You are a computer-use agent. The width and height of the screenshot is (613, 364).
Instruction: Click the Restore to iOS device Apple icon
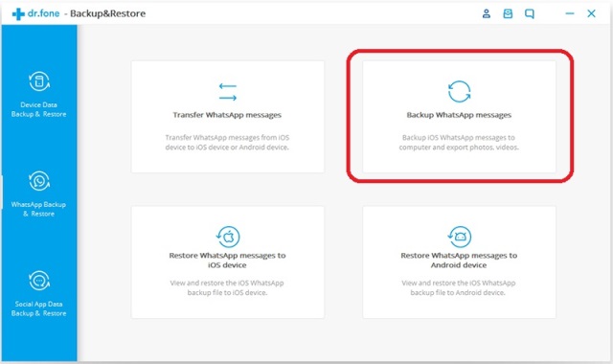[x=228, y=237]
